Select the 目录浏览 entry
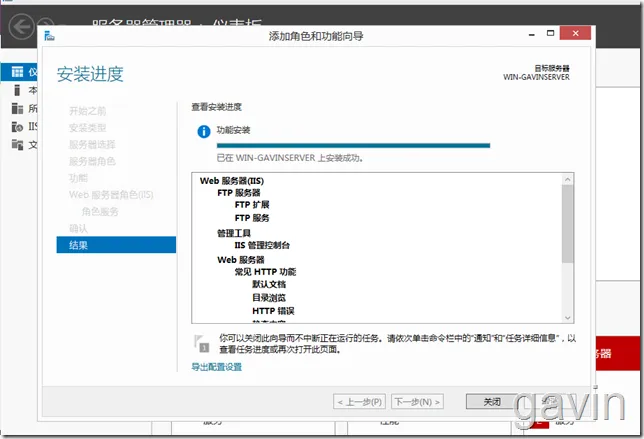 [x=269, y=298]
